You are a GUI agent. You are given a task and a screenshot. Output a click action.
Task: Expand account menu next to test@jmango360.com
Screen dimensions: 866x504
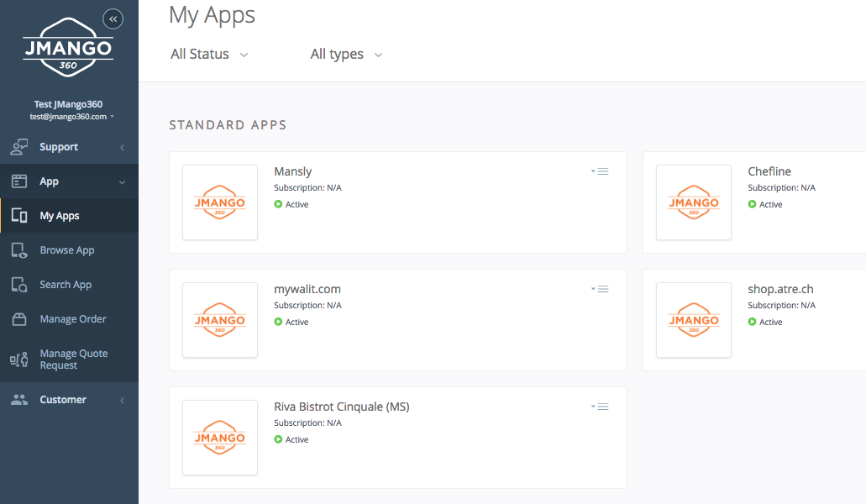click(x=112, y=117)
